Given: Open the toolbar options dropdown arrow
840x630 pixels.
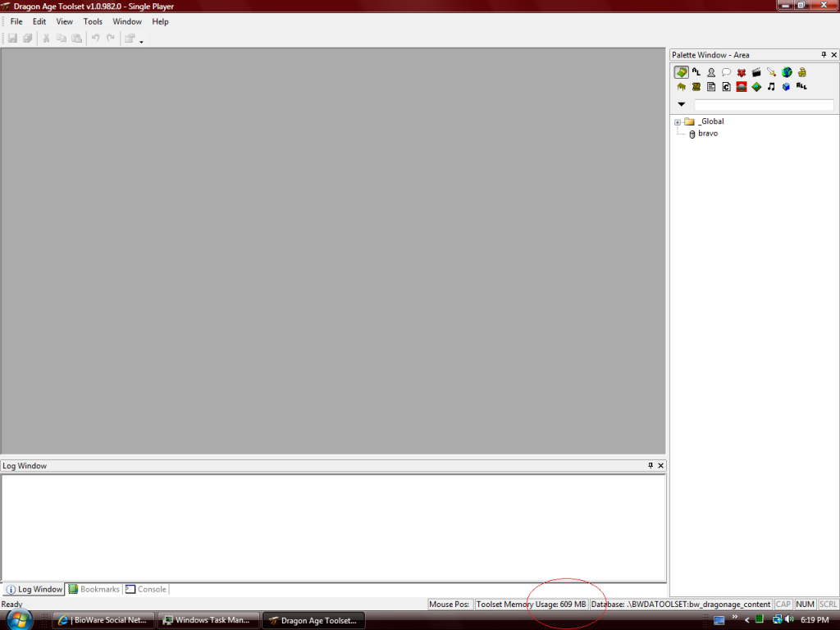Looking at the screenshot, I should 141,41.
